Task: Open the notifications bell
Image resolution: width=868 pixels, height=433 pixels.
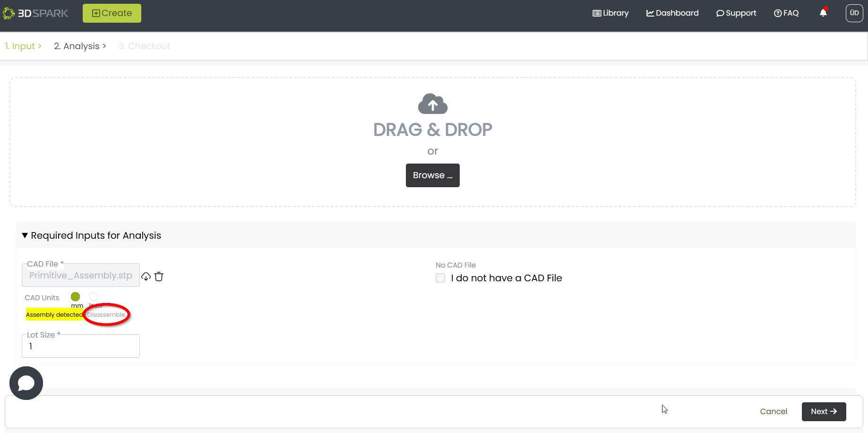Action: point(823,13)
